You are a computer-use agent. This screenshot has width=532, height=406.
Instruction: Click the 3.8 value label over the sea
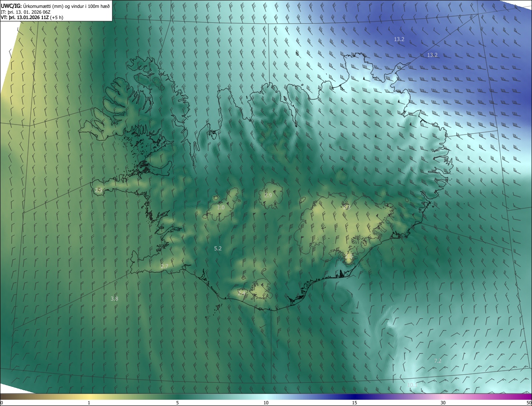point(114,298)
